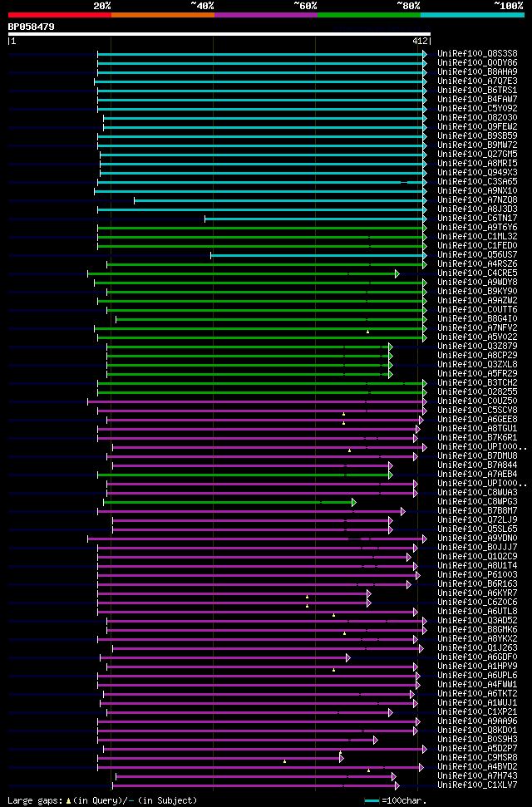
Task: Click the purple alignment bar for UniRef100_A6KYR7
Action: coord(234,593)
